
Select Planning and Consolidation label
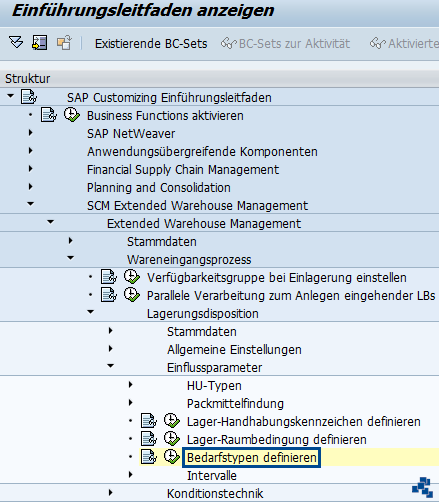coord(159,188)
